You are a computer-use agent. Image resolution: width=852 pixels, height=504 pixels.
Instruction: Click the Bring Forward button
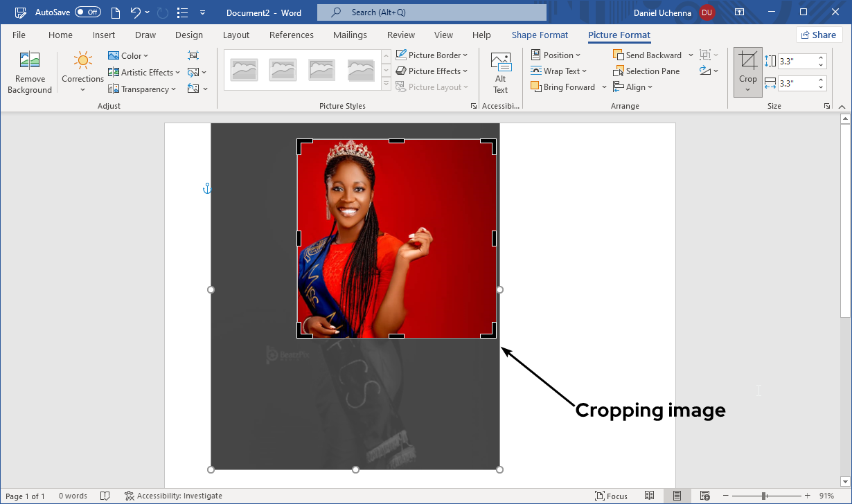(563, 87)
